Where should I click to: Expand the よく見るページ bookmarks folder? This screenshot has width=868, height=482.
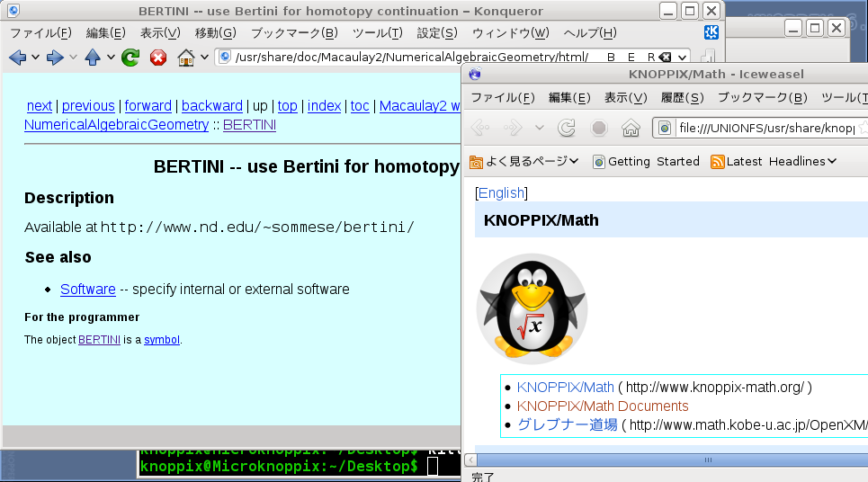click(574, 161)
